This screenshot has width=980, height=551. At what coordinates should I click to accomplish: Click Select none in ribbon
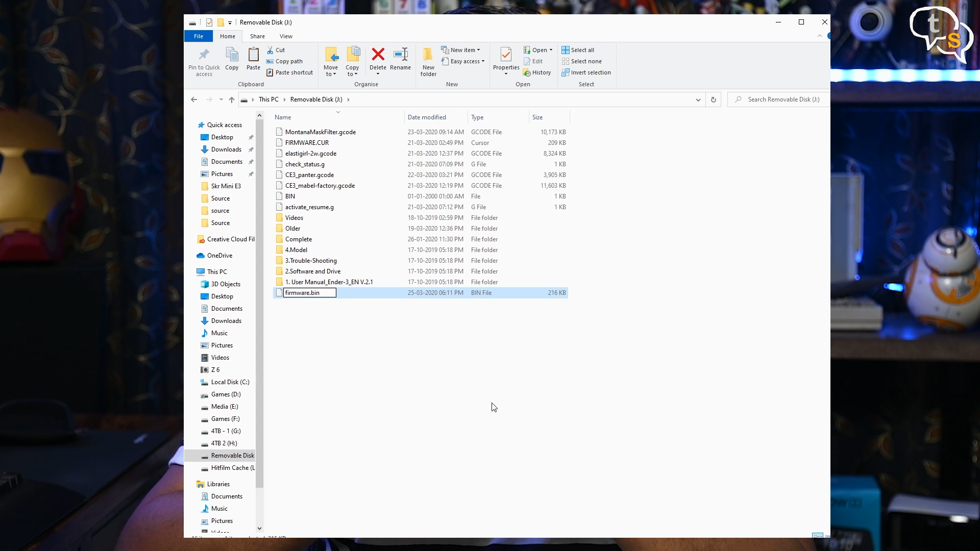pos(581,61)
